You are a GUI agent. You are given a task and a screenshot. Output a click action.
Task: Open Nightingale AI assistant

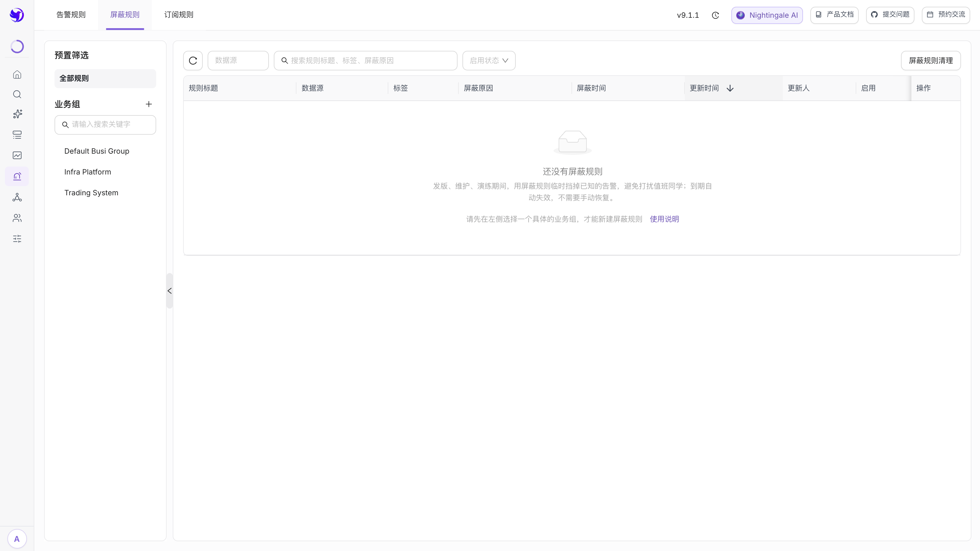click(767, 15)
